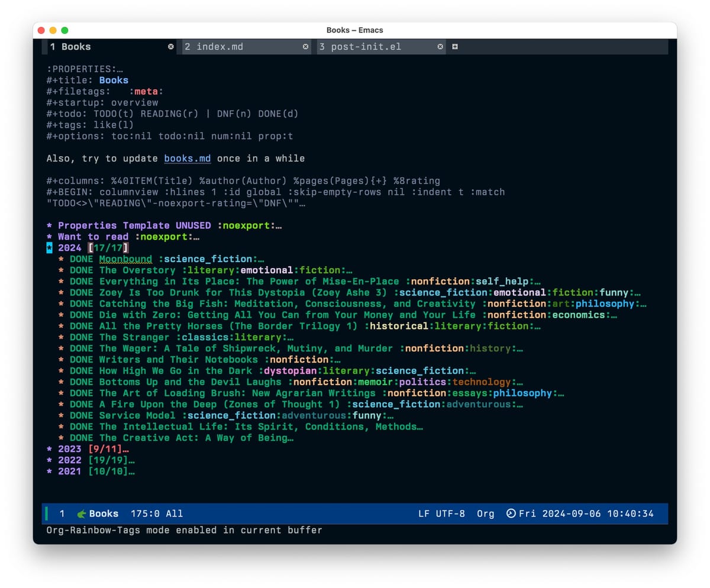Expand the Properties Template UNUSED heading
The image size is (710, 588).
164,225
